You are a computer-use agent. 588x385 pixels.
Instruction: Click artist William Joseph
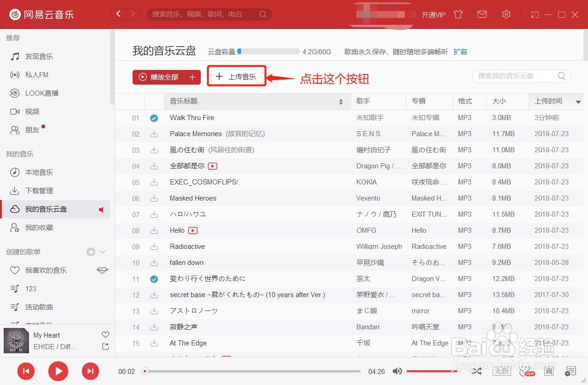379,247
